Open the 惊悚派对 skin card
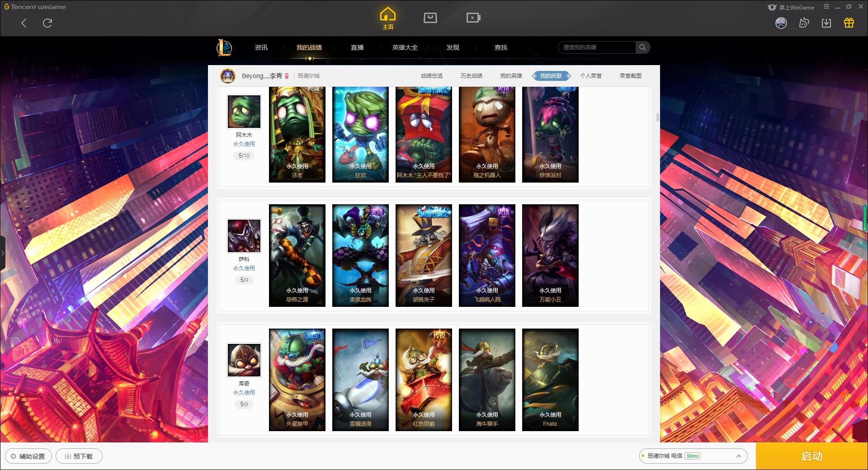This screenshot has height=470, width=868. click(x=550, y=135)
